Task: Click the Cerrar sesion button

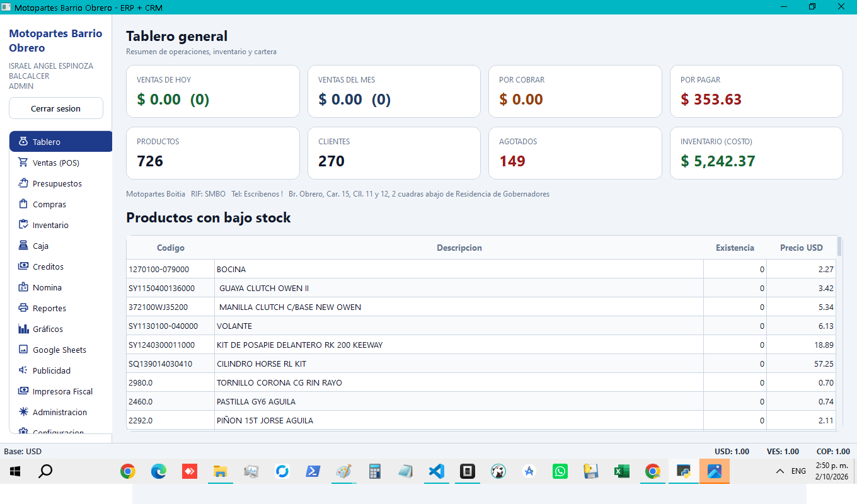Action: [56, 108]
